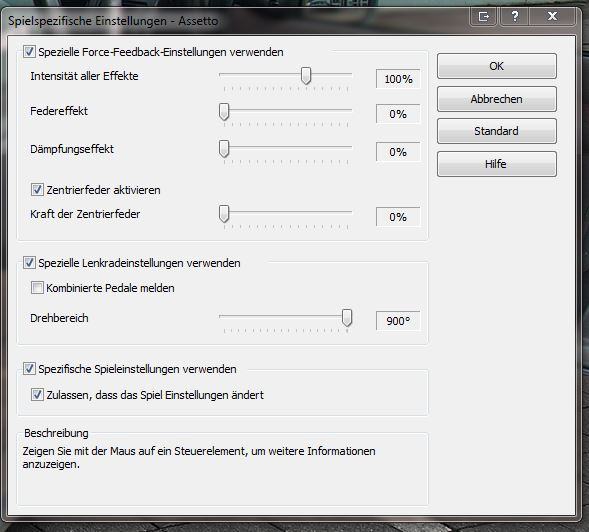Click the Drehbereich slider handle

347,318
